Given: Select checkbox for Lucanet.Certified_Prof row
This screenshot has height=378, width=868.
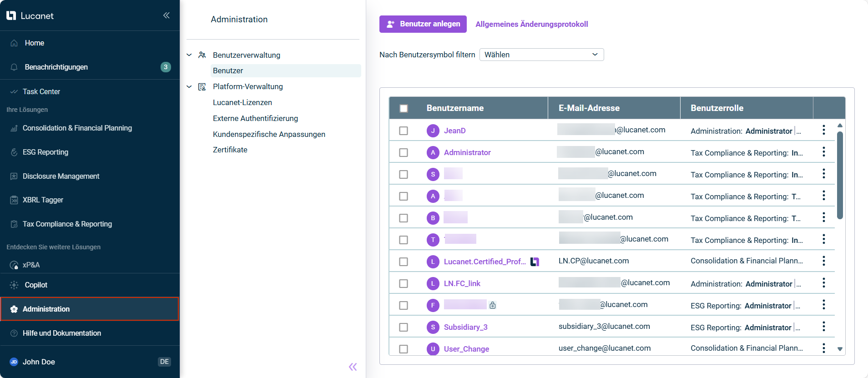Looking at the screenshot, I should click(x=404, y=262).
